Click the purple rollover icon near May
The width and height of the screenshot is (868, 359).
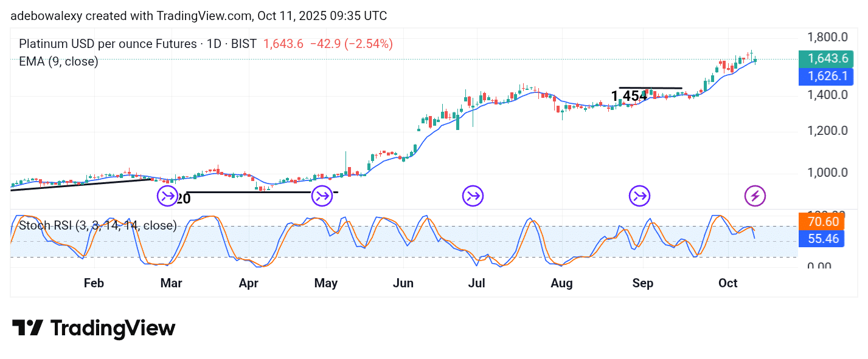(322, 196)
